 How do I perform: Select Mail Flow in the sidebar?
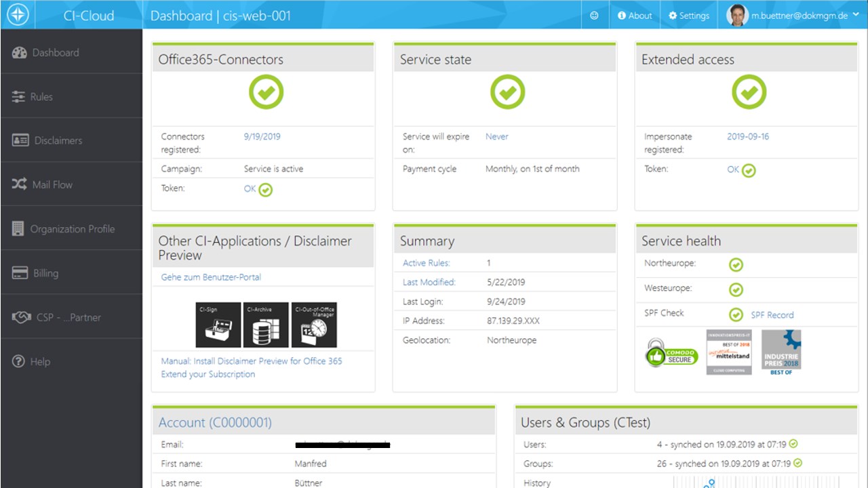tap(52, 184)
